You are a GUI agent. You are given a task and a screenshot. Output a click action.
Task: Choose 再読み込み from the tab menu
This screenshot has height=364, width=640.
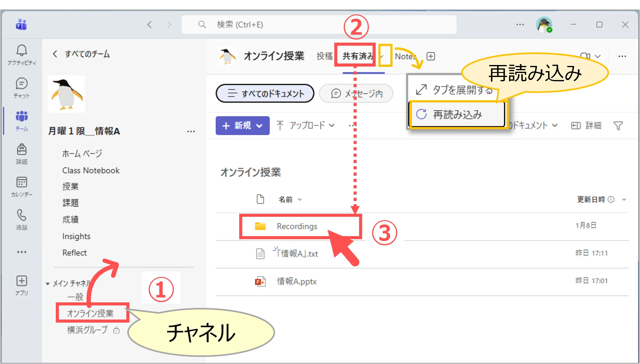pyautogui.click(x=457, y=115)
